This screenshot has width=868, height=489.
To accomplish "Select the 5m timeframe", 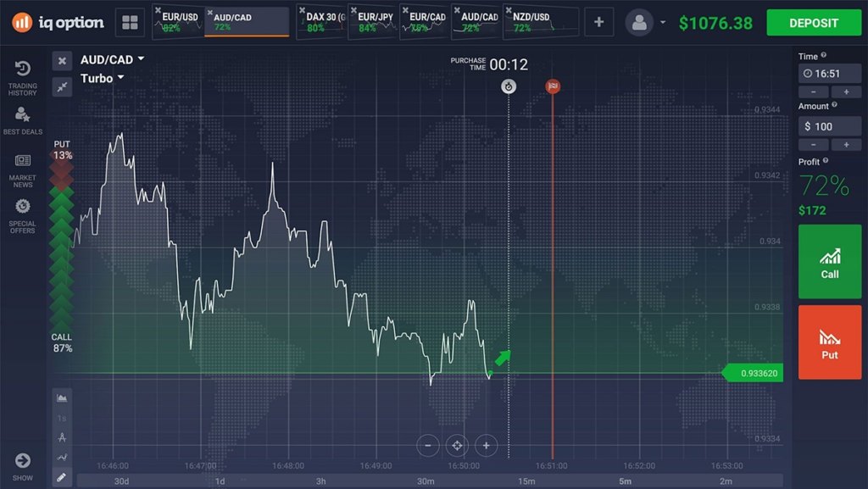I will click(x=625, y=481).
